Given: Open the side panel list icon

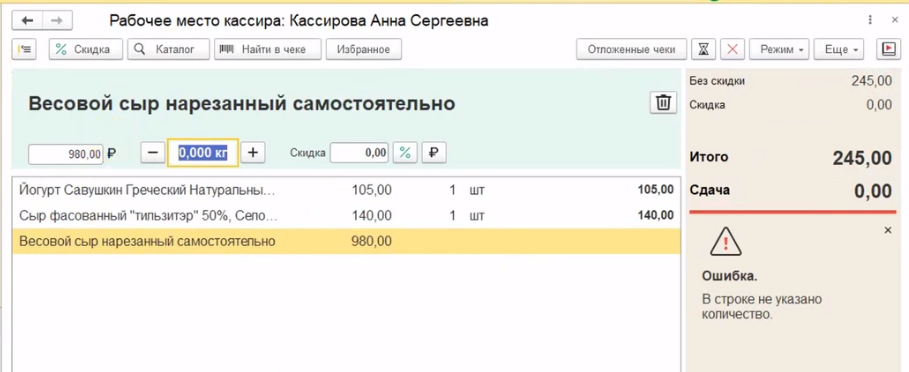Looking at the screenshot, I should point(24,49).
